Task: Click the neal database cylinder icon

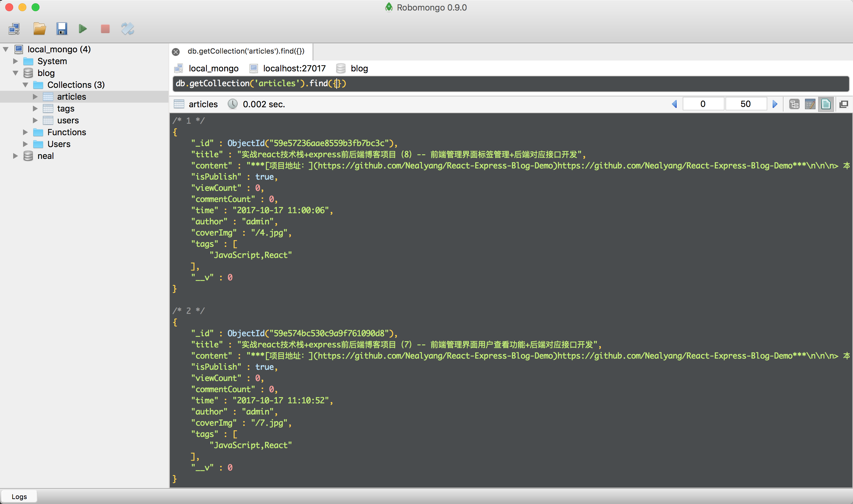Action: (28, 156)
